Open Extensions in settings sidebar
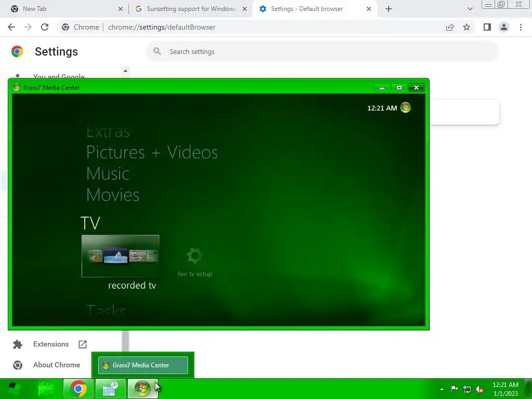The width and height of the screenshot is (532, 399). click(x=51, y=344)
